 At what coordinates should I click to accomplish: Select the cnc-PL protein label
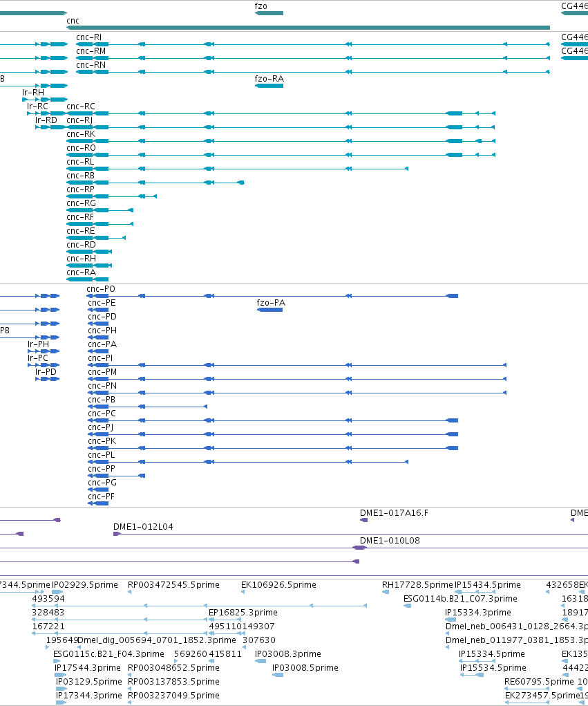(101, 455)
